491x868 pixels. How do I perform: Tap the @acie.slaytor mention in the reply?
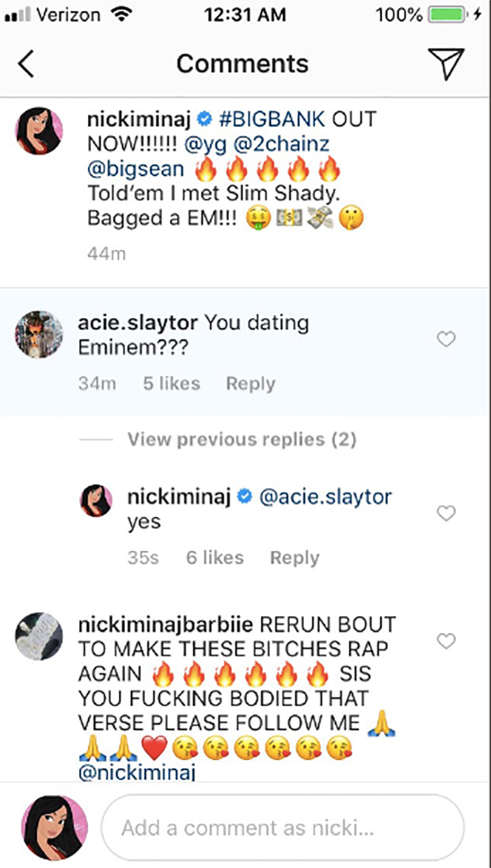pyautogui.click(x=325, y=498)
